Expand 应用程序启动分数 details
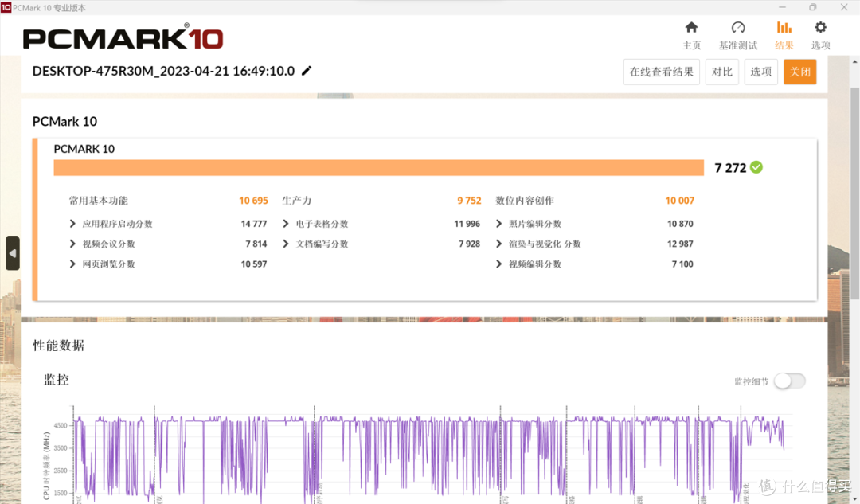 (x=72, y=224)
